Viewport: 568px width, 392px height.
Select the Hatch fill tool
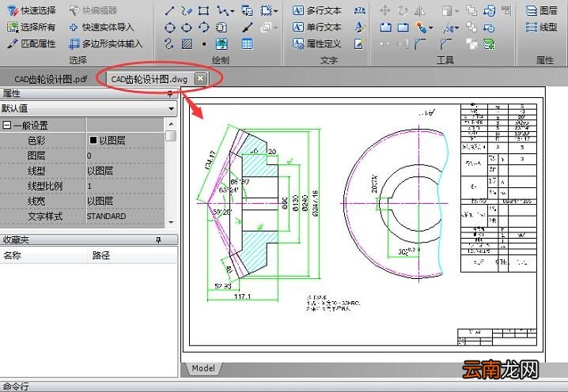(187, 43)
